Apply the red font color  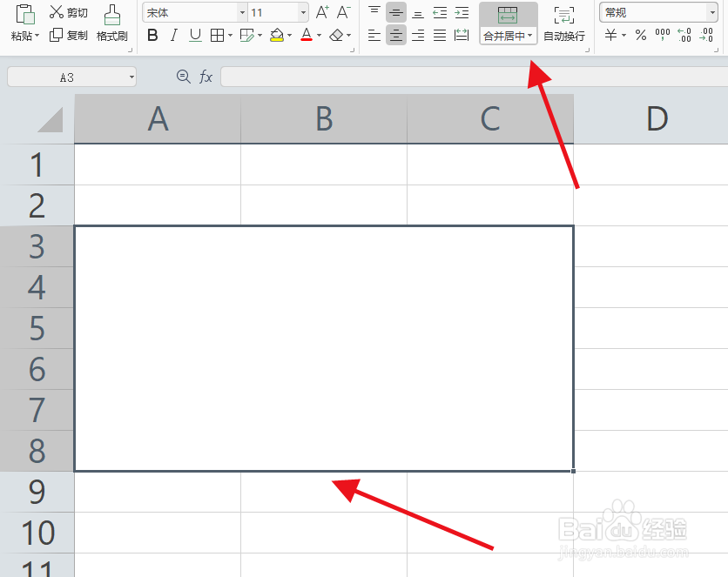(307, 36)
